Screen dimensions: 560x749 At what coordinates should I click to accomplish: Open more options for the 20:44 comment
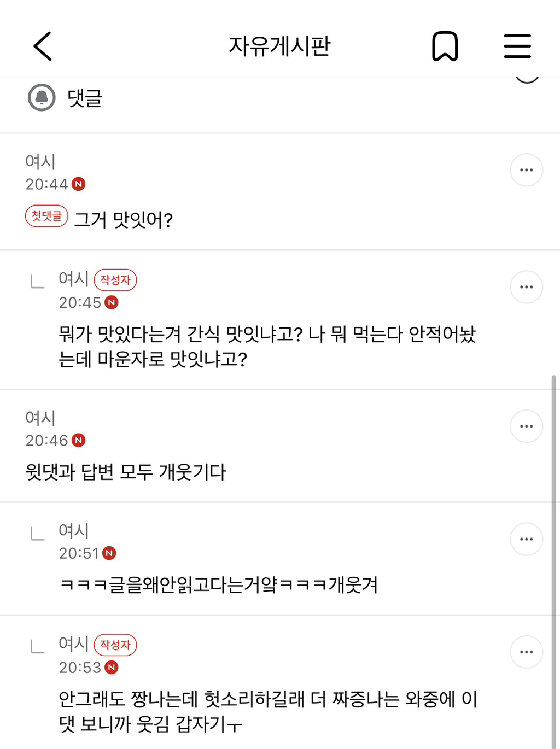coord(526,170)
